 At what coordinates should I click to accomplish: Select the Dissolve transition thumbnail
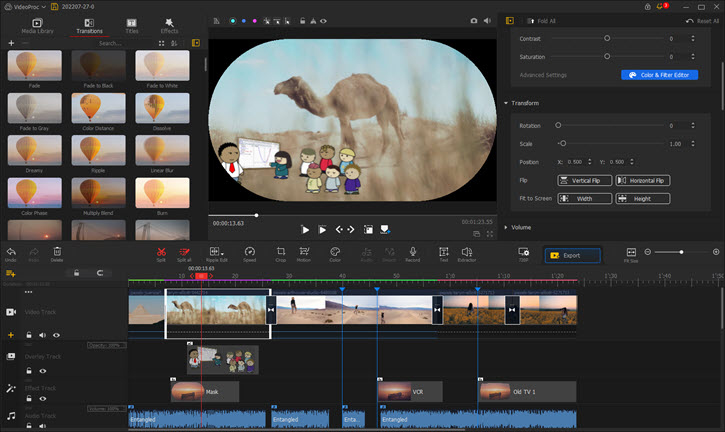[x=161, y=110]
